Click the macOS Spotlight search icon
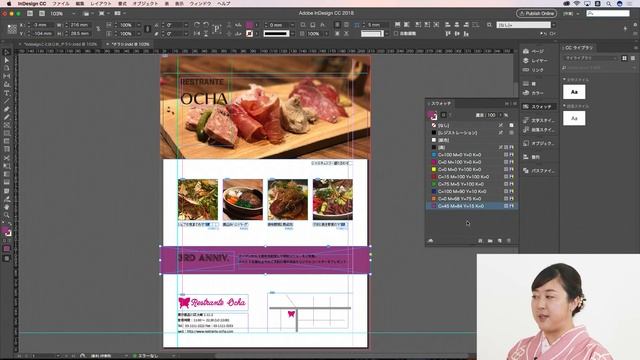Viewport: 640px width, 360px height. [608, 3]
